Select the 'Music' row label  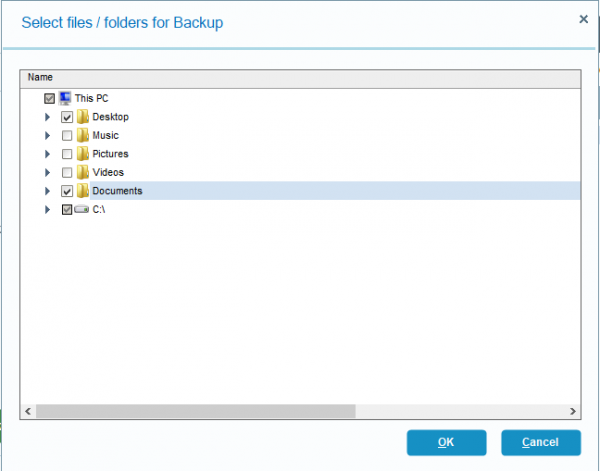coord(106,135)
